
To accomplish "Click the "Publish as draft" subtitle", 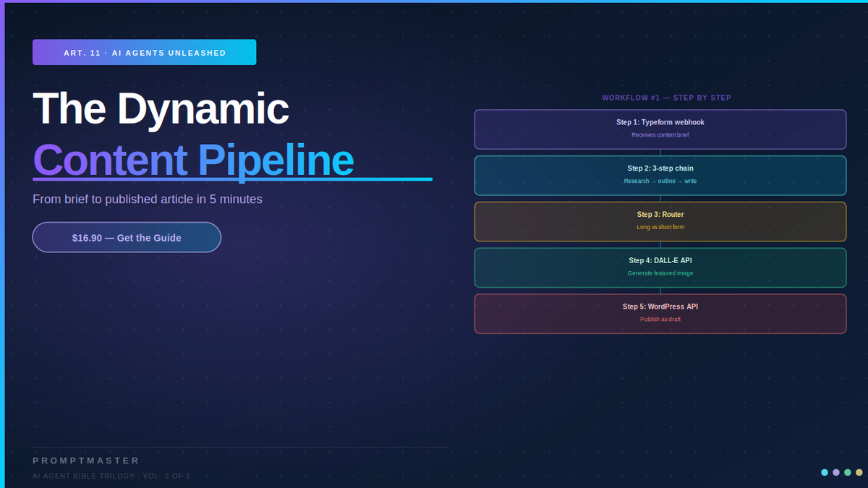I will (x=660, y=319).
